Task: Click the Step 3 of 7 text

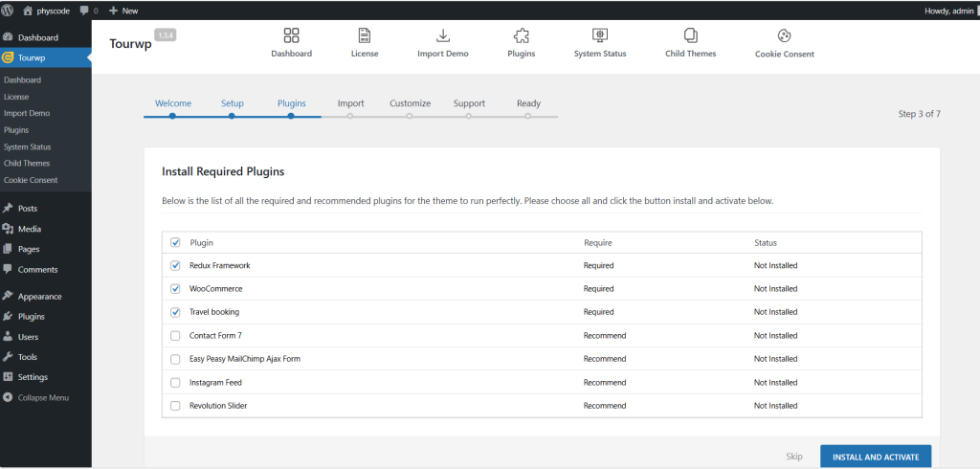Action: point(920,114)
